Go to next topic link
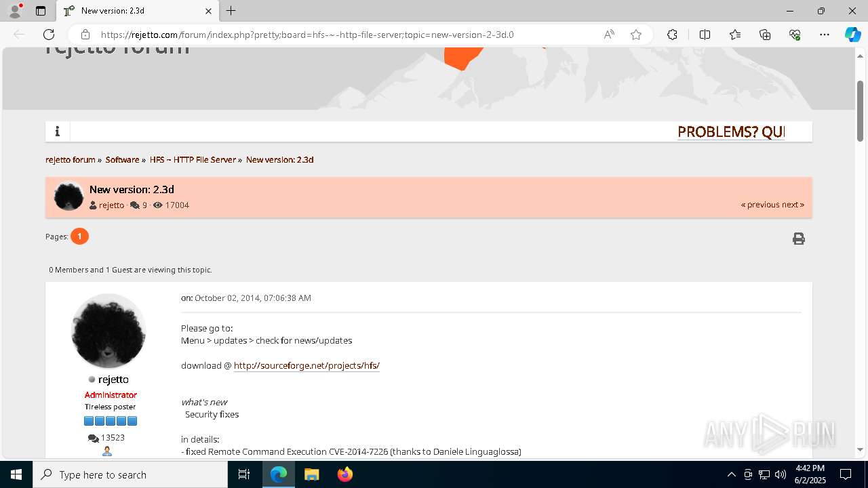This screenshot has height=488, width=868. pyautogui.click(x=793, y=205)
